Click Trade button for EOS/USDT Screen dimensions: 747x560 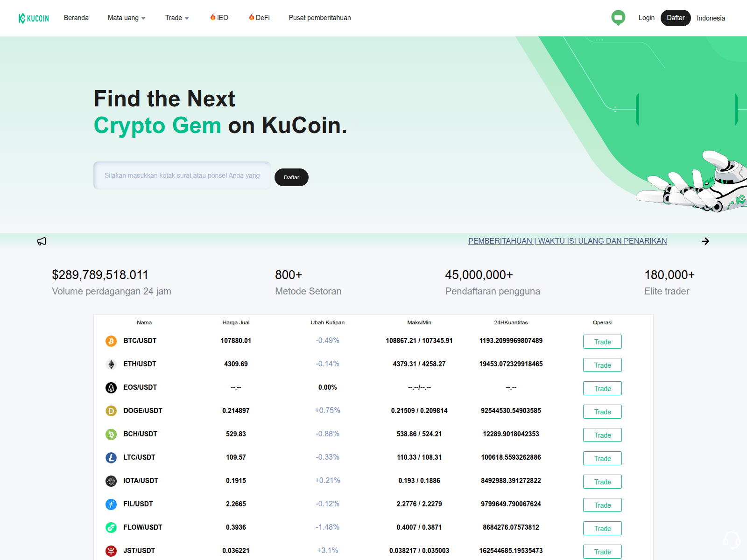point(602,388)
